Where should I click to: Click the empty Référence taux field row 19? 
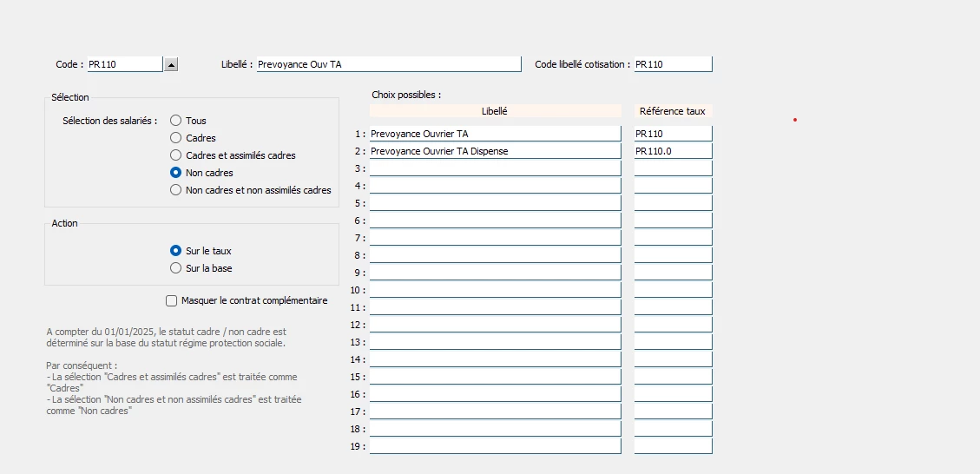coord(673,446)
